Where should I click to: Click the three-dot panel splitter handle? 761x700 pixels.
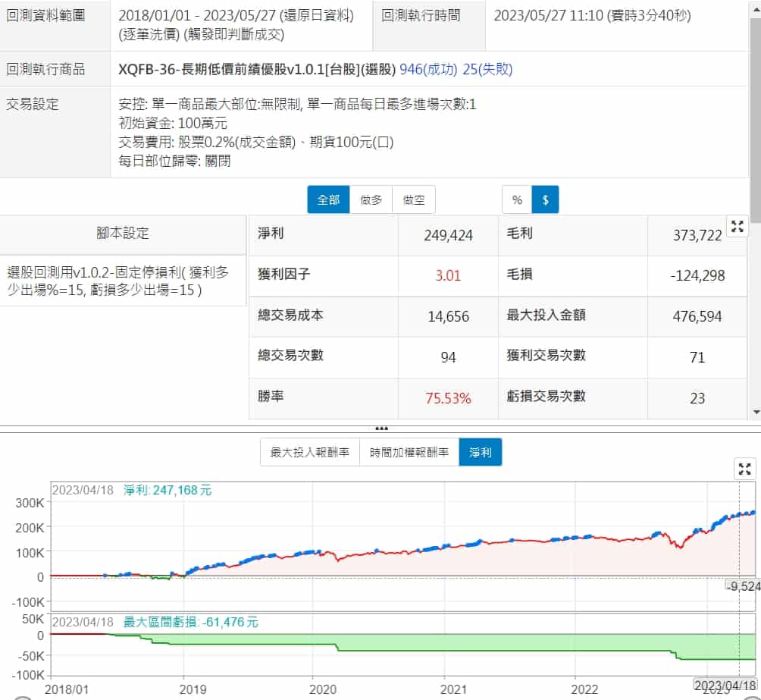[381, 428]
